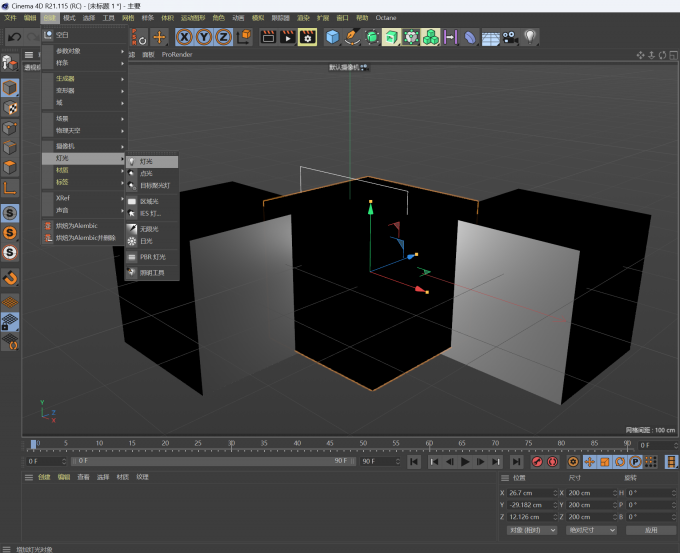Toggle the Y axis lock button
Screen dimensions: 680x553
[x=204, y=37]
